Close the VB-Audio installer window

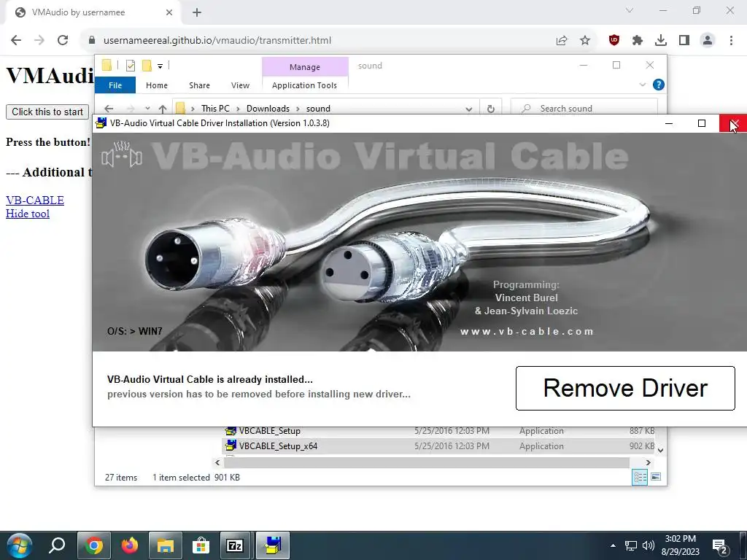pyautogui.click(x=733, y=123)
